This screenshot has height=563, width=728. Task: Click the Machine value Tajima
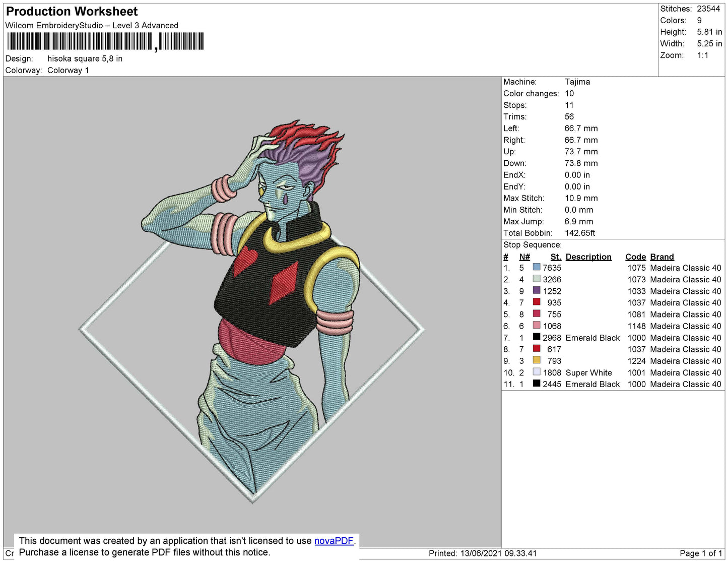pyautogui.click(x=577, y=82)
